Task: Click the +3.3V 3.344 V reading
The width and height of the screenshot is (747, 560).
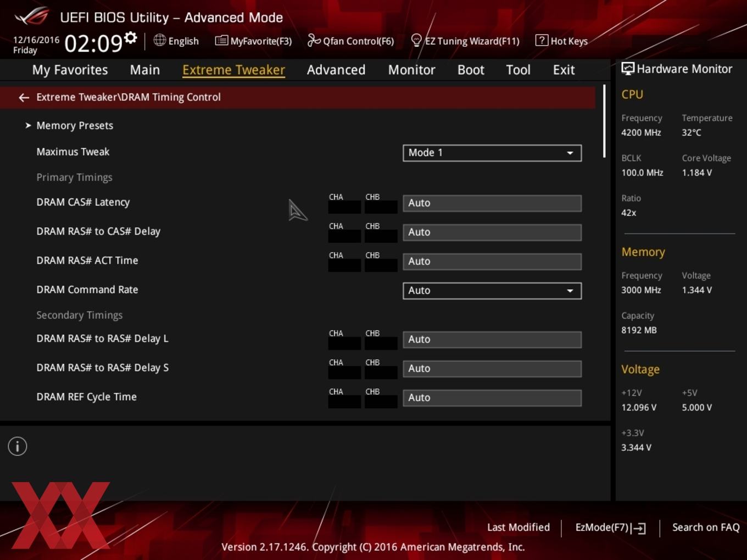Action: tap(636, 447)
